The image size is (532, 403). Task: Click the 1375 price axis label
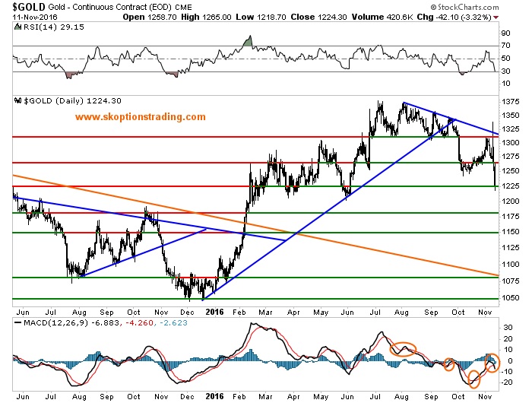(512, 102)
